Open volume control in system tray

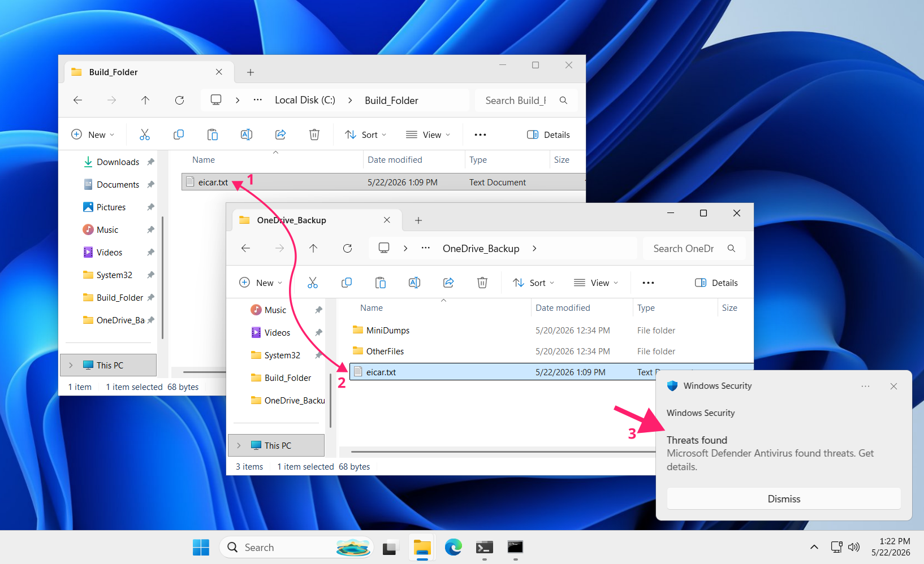[854, 547]
